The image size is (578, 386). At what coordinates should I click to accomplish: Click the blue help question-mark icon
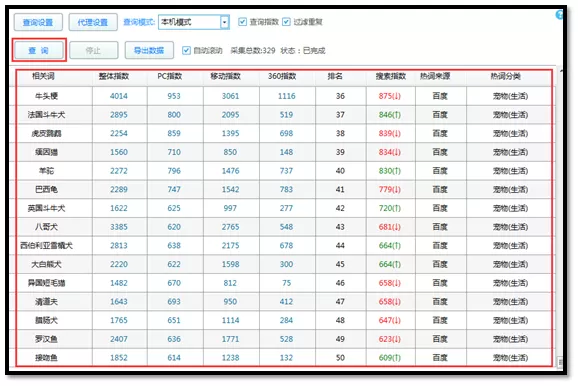(x=559, y=15)
